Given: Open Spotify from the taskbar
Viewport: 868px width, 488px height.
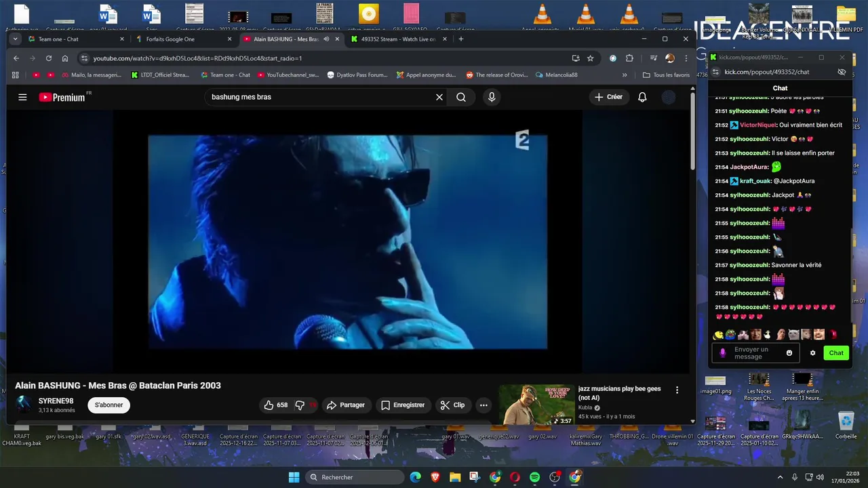Looking at the screenshot, I should click(x=534, y=477).
